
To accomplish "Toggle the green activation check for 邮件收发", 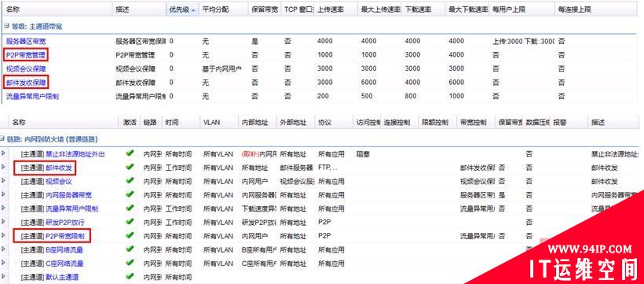I will [130, 167].
